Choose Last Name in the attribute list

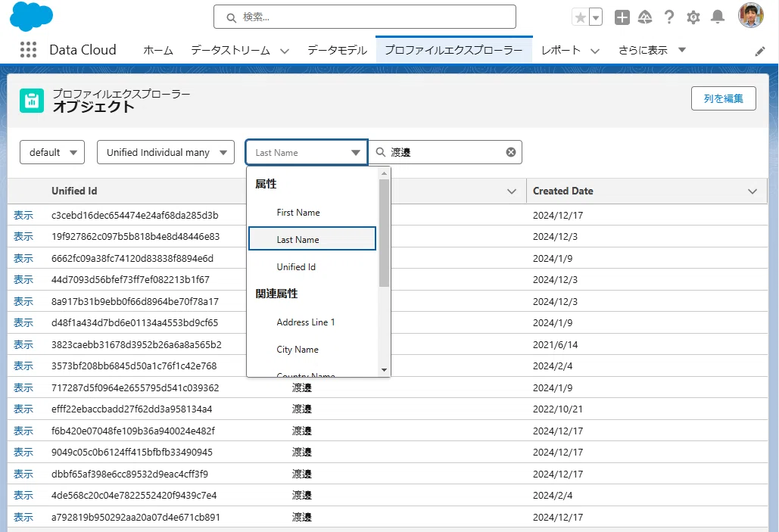pos(312,239)
